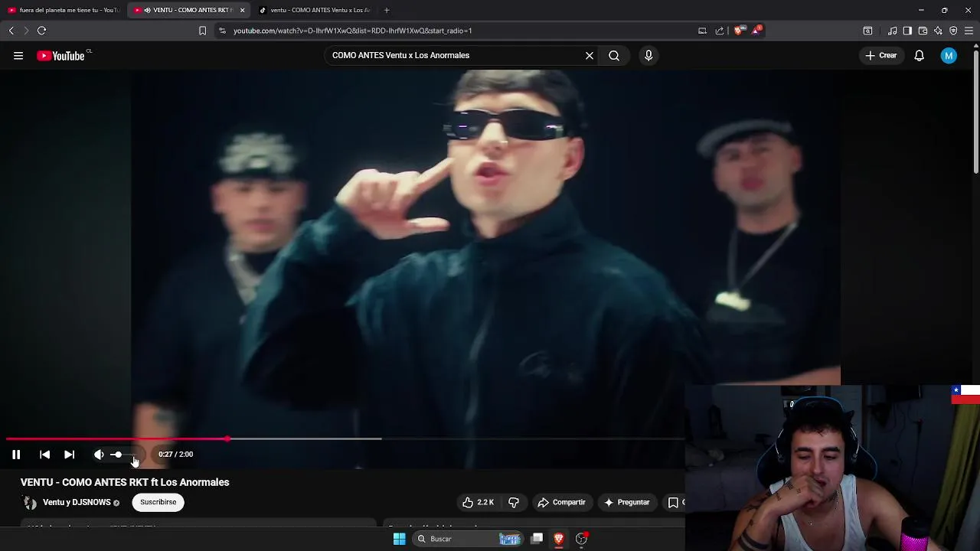Screen dimensions: 980x551
Task: Pause the video
Action: (x=16, y=455)
